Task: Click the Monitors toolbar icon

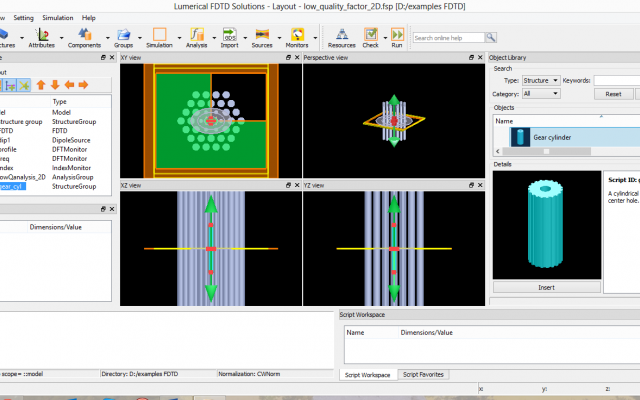Action: pos(297,35)
